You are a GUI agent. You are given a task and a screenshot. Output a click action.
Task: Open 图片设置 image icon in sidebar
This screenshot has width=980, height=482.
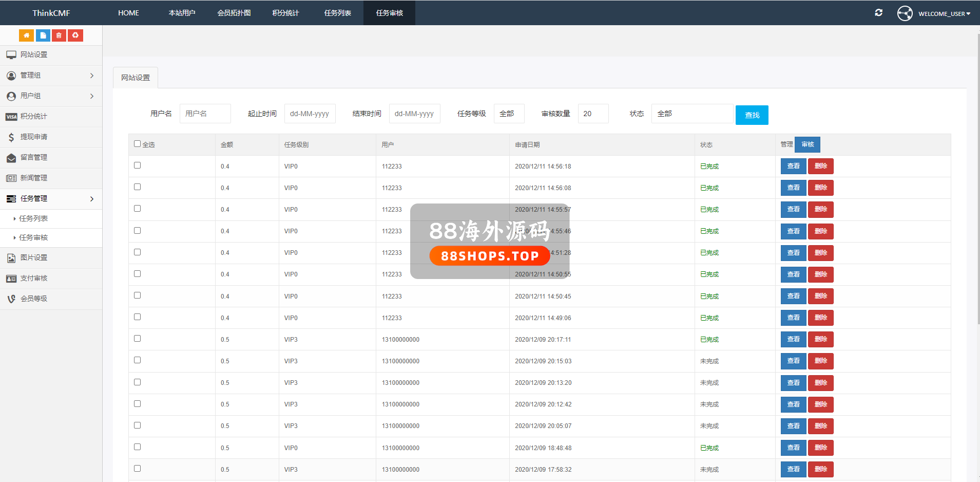tap(34, 258)
